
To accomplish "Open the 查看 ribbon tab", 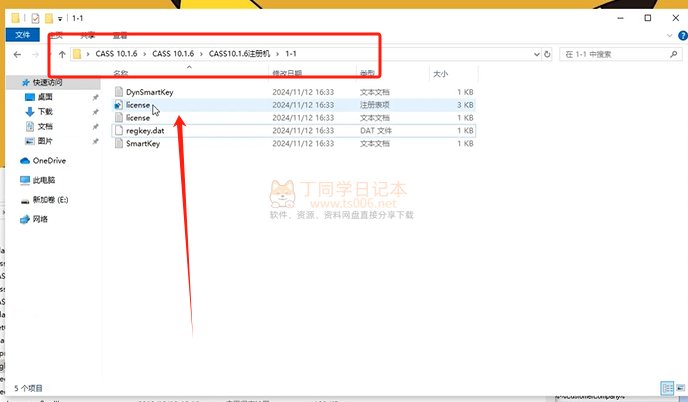I will point(120,36).
